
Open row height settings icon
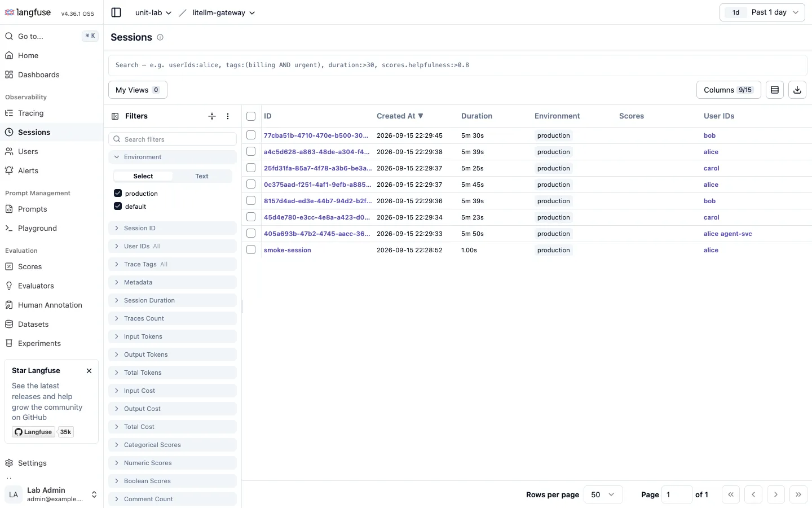coord(775,90)
